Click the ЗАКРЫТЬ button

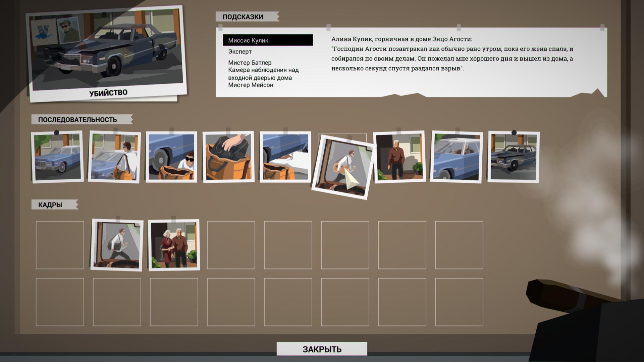coord(322,349)
